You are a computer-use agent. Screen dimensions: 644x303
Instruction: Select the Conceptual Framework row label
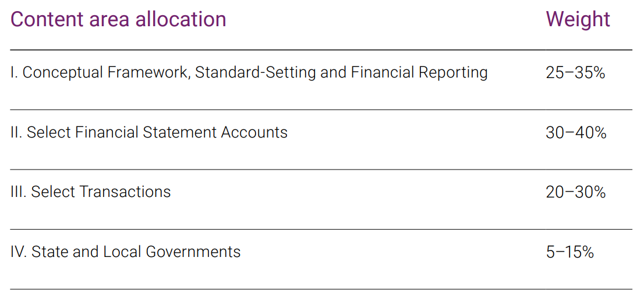tap(249, 72)
